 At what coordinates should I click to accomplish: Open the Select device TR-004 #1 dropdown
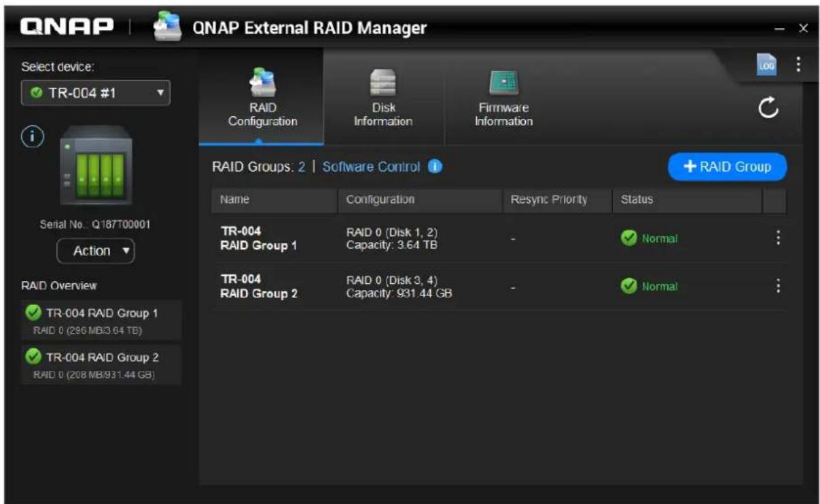95,93
